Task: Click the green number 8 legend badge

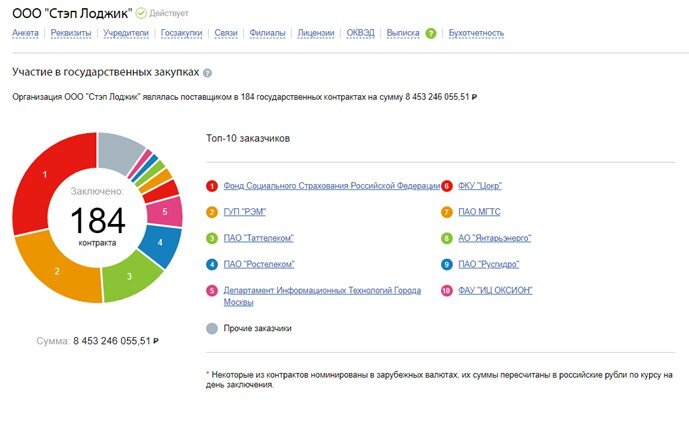Action: [x=446, y=239]
